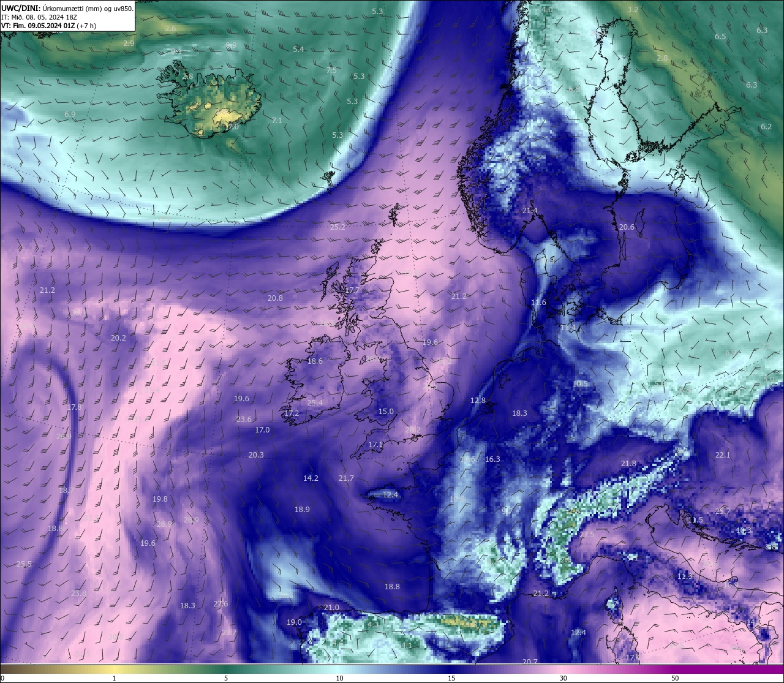The width and height of the screenshot is (784, 683).
Task: Click the map value '17.8' near the left edge
Action: pos(74,407)
